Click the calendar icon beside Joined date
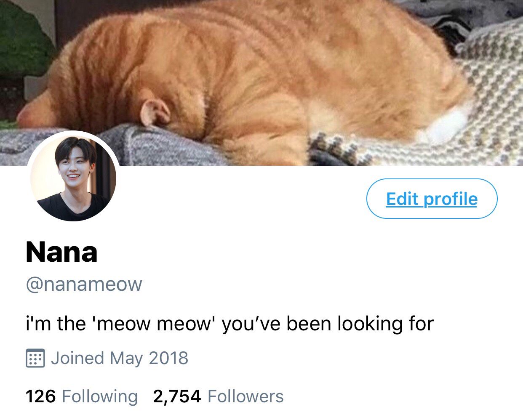Viewport: 523px width, 420px height. tap(35, 358)
